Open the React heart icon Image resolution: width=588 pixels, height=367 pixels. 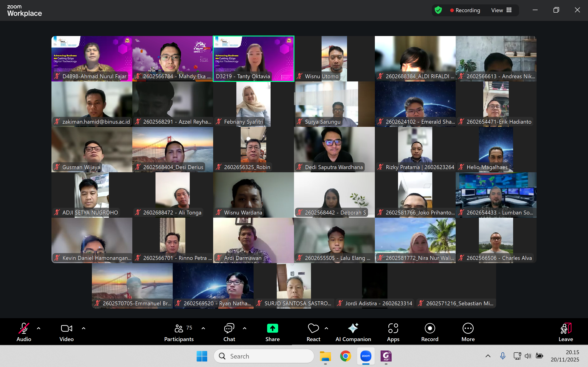point(313,328)
